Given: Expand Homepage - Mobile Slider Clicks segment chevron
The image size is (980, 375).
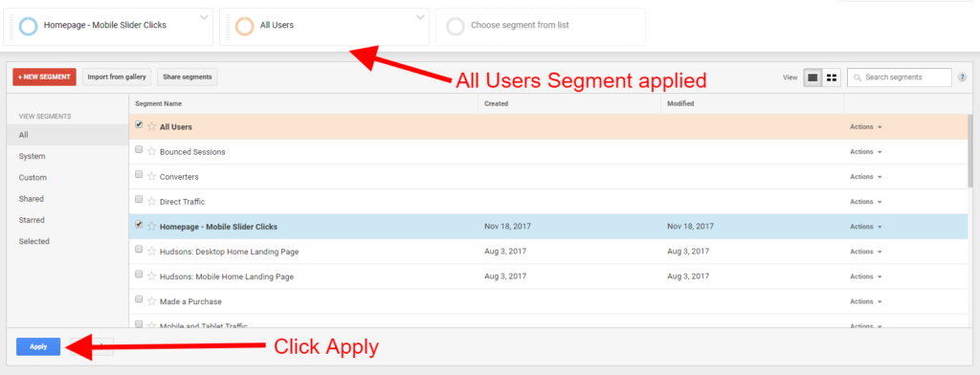Looking at the screenshot, I should pyautogui.click(x=204, y=17).
